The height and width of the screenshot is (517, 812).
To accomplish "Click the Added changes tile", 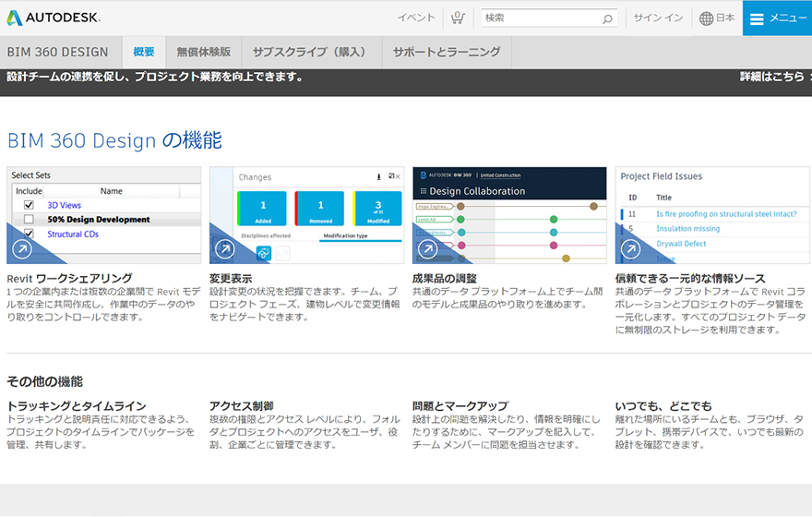I will [x=263, y=209].
